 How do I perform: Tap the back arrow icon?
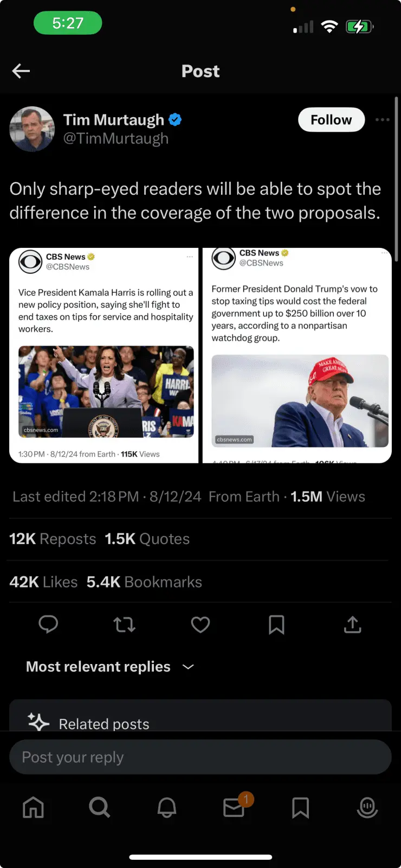point(21,71)
